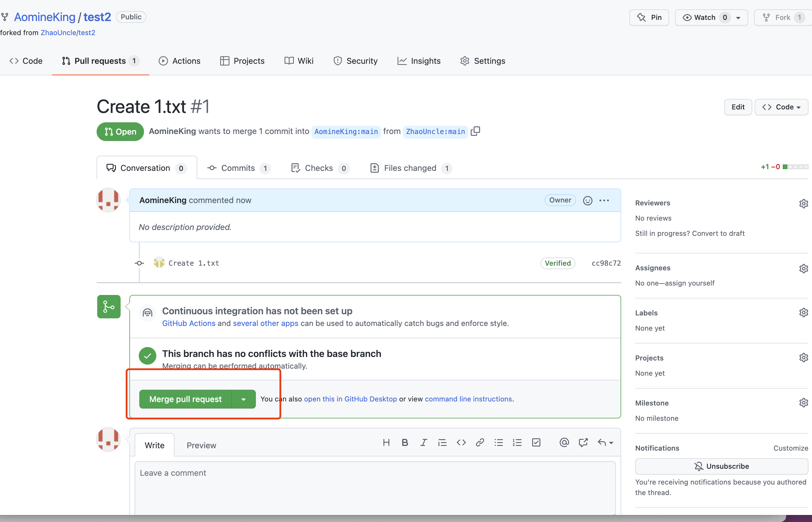Open the Labels gear settings

(803, 312)
